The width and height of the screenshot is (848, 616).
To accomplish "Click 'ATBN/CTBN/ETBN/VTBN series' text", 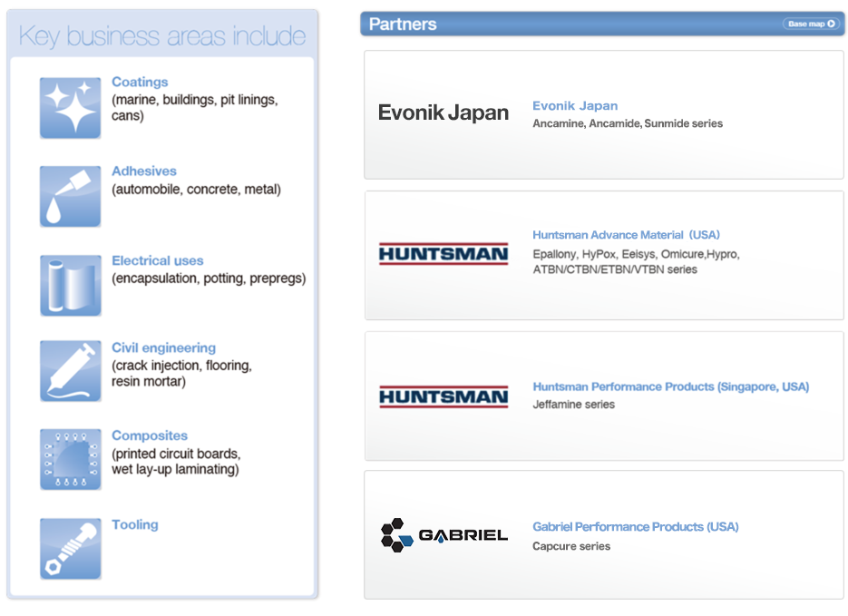I will click(x=615, y=269).
